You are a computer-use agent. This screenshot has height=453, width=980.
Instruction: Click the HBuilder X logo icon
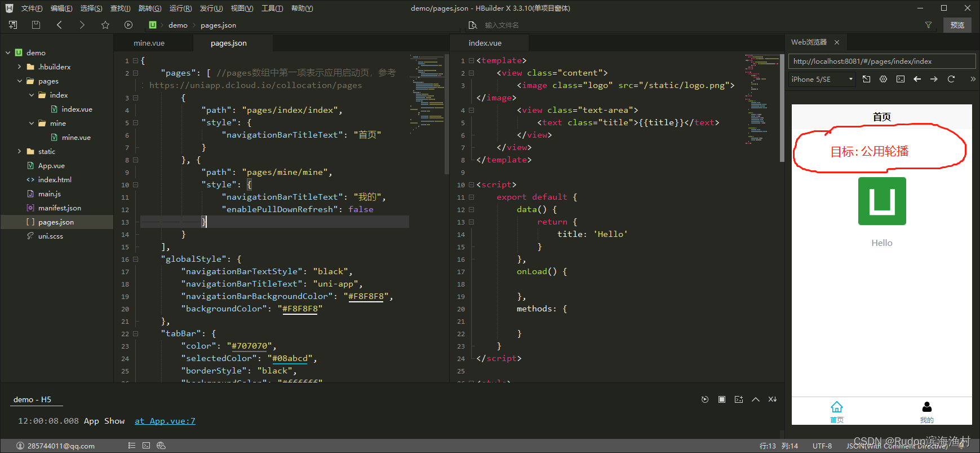coord(9,8)
